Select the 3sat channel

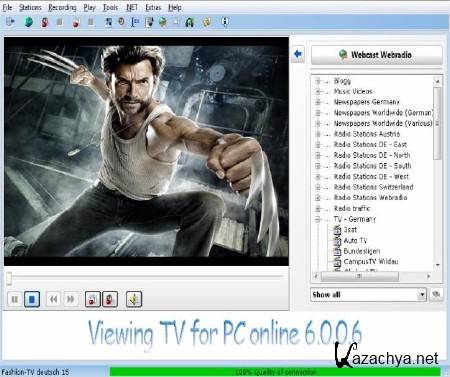click(x=350, y=230)
